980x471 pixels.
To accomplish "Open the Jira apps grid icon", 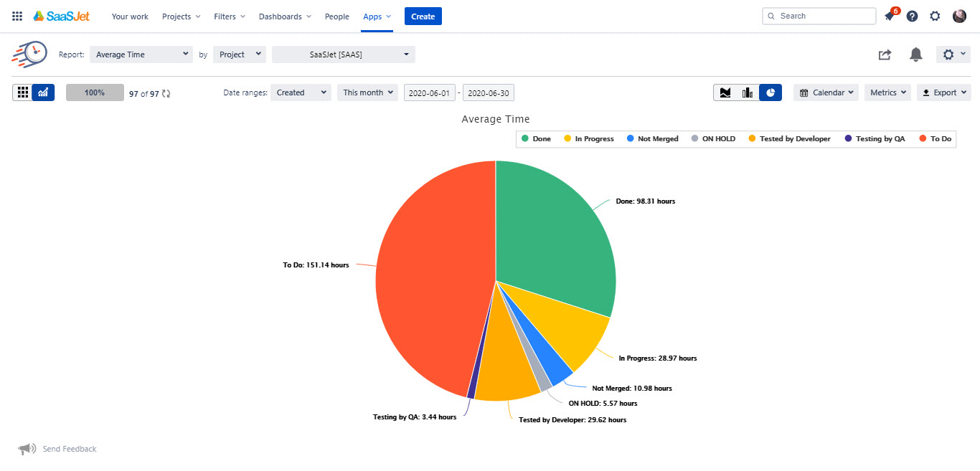I will [x=16, y=15].
